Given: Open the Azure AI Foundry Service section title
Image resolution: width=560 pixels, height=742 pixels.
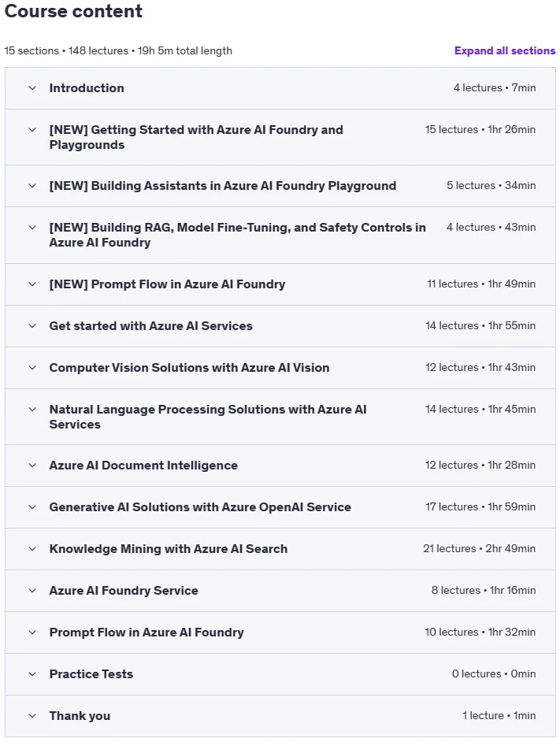Looking at the screenshot, I should point(124,591).
